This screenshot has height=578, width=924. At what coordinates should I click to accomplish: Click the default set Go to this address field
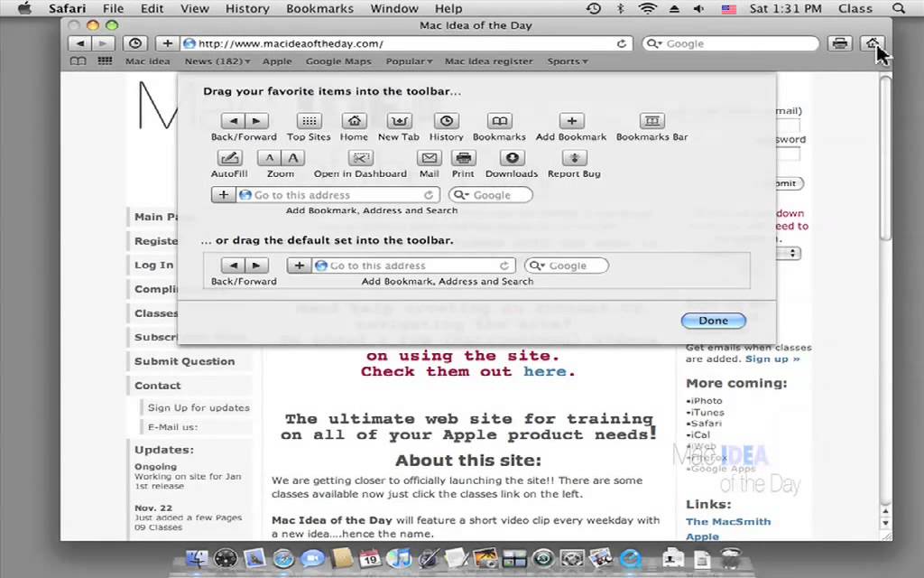click(x=414, y=266)
